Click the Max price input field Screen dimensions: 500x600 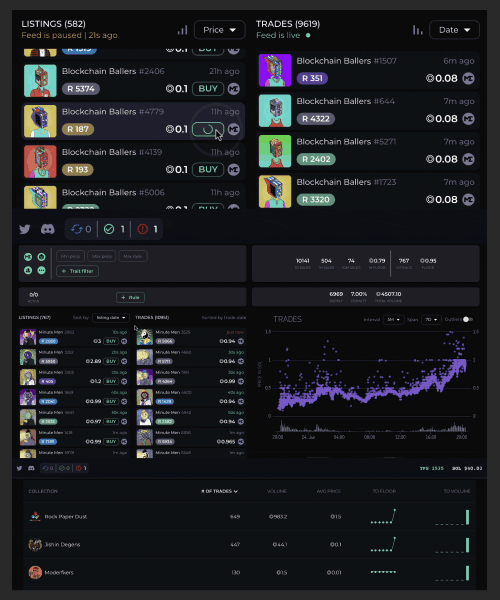(101, 256)
